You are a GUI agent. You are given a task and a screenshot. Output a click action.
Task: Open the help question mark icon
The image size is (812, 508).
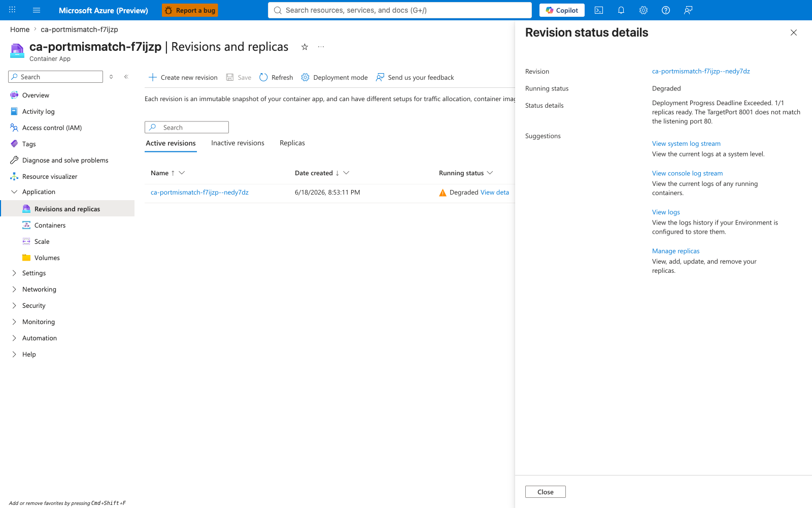coord(666,10)
